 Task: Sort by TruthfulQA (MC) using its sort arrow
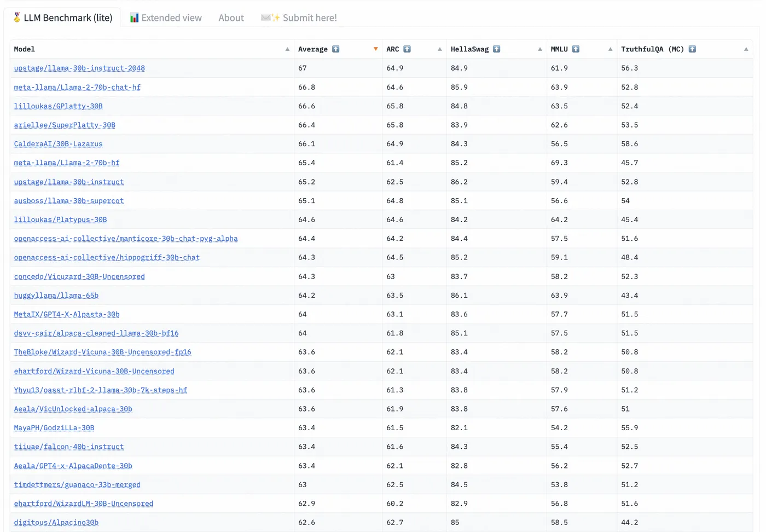tap(746, 49)
